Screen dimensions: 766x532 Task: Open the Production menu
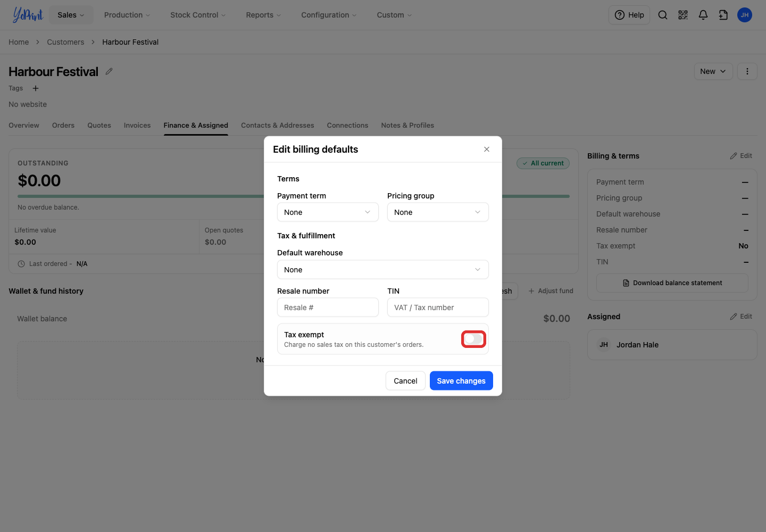[127, 15]
